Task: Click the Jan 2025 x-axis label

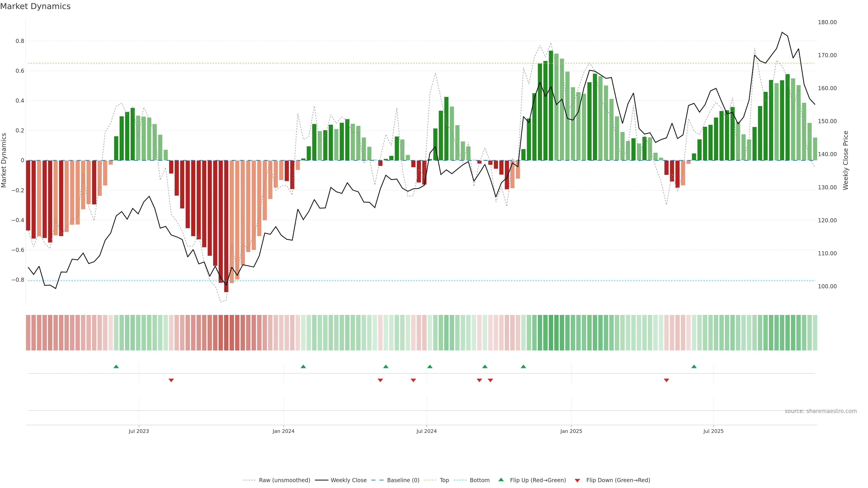Action: click(x=571, y=431)
